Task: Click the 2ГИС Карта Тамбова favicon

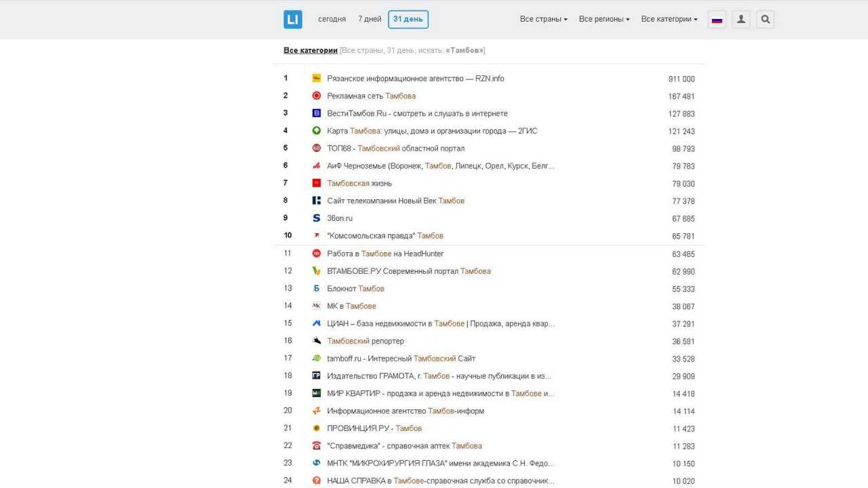Action: tap(316, 131)
